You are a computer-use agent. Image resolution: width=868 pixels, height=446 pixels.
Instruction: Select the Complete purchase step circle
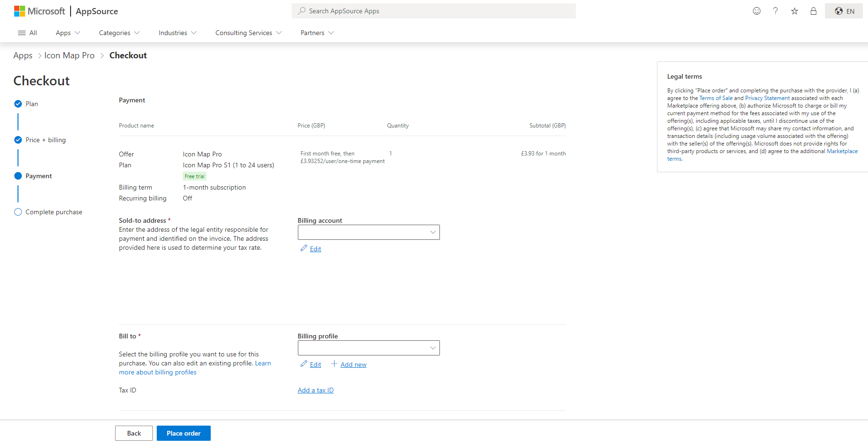18,212
